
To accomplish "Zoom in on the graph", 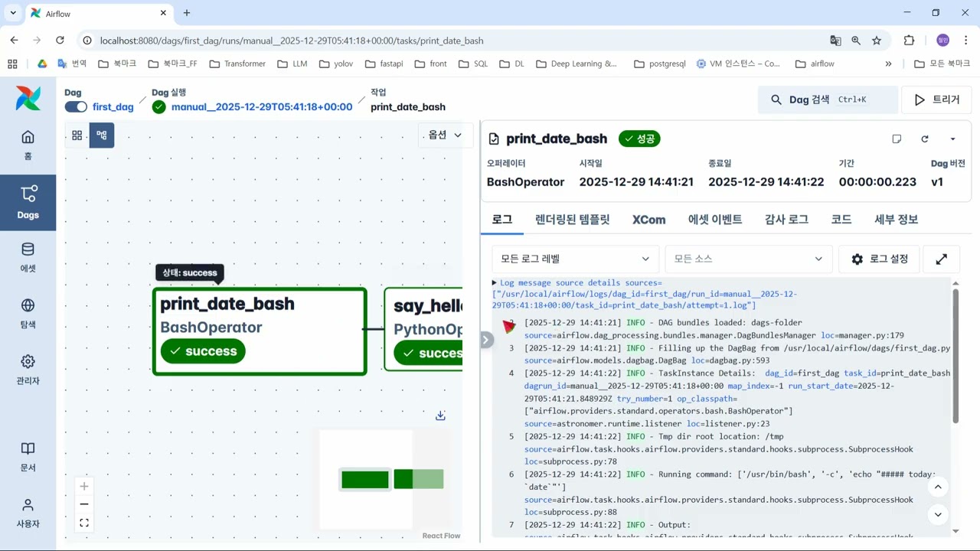I will (84, 486).
